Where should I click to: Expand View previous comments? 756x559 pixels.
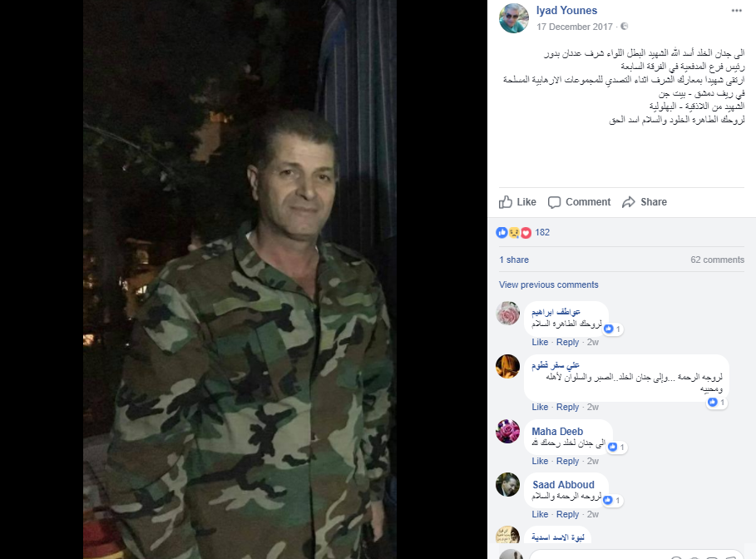pyautogui.click(x=549, y=284)
